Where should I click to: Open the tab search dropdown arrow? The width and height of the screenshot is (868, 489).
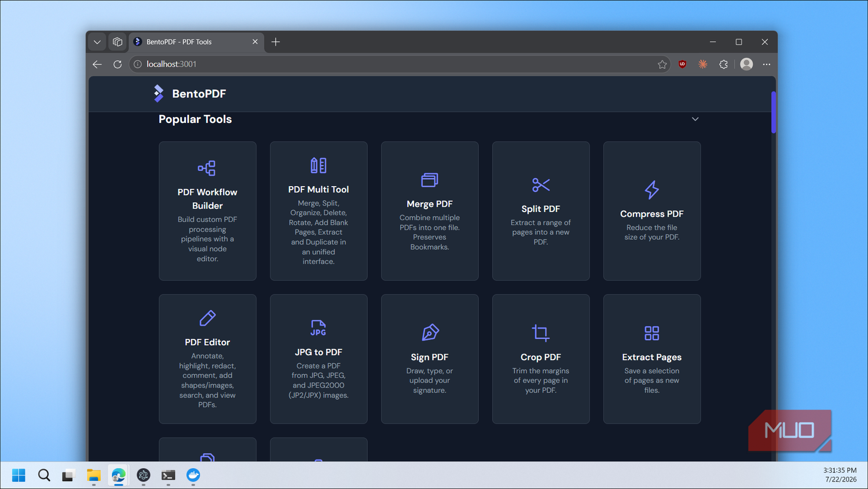click(97, 42)
